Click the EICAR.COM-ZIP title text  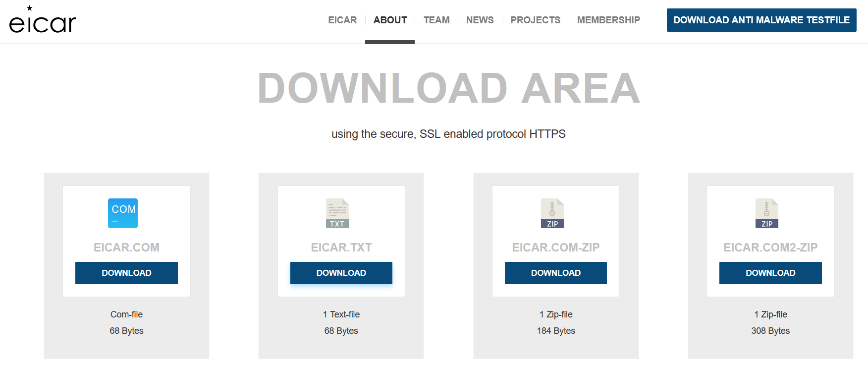[x=555, y=247]
